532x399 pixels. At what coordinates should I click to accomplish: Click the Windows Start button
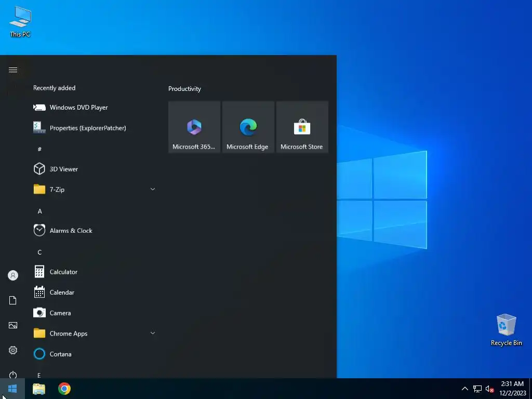[12, 389]
